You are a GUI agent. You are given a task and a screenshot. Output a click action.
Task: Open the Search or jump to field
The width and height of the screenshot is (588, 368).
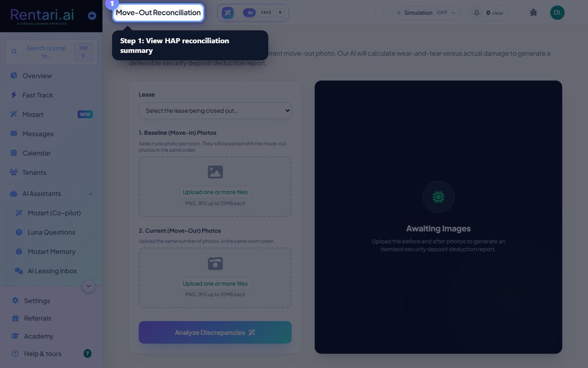(51, 52)
